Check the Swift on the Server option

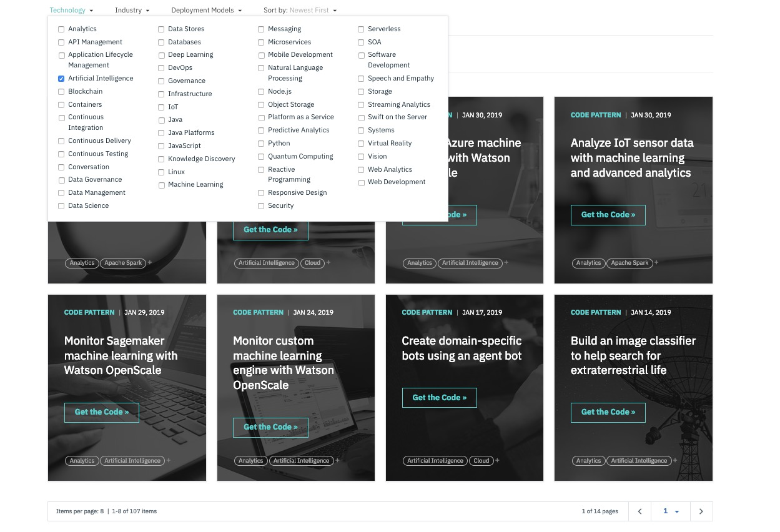coord(361,117)
